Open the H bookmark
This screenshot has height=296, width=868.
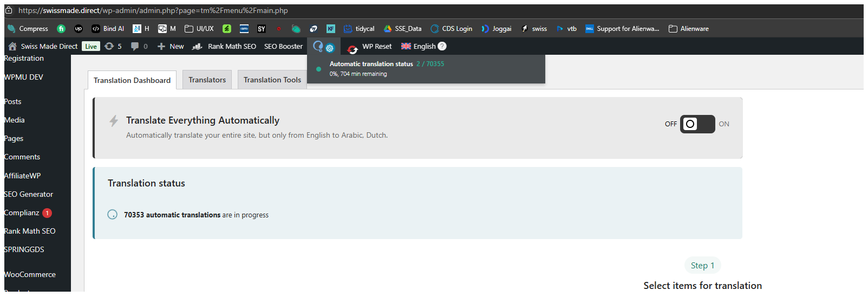click(141, 29)
